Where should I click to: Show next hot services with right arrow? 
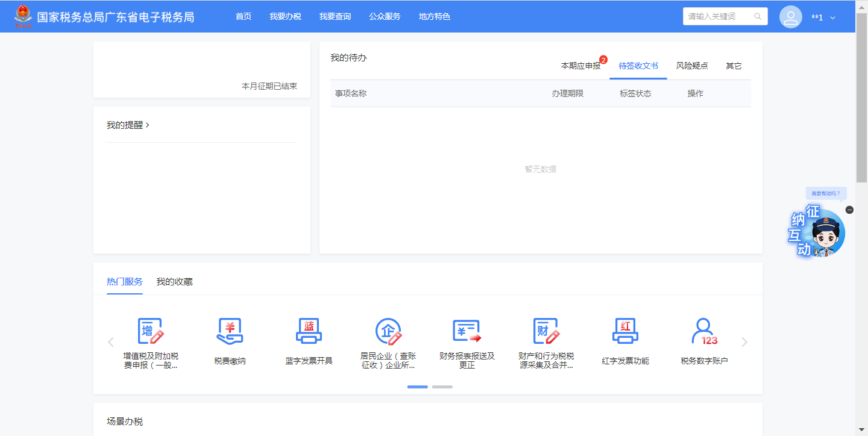[744, 342]
